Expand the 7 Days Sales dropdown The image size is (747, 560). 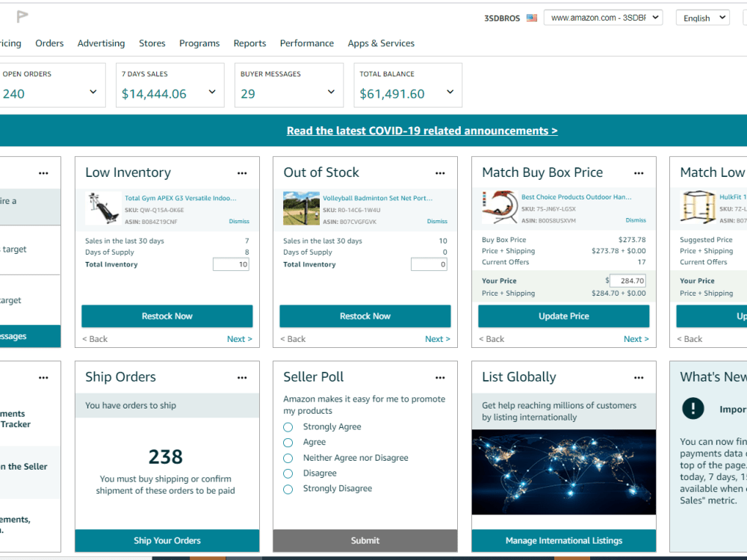point(212,92)
